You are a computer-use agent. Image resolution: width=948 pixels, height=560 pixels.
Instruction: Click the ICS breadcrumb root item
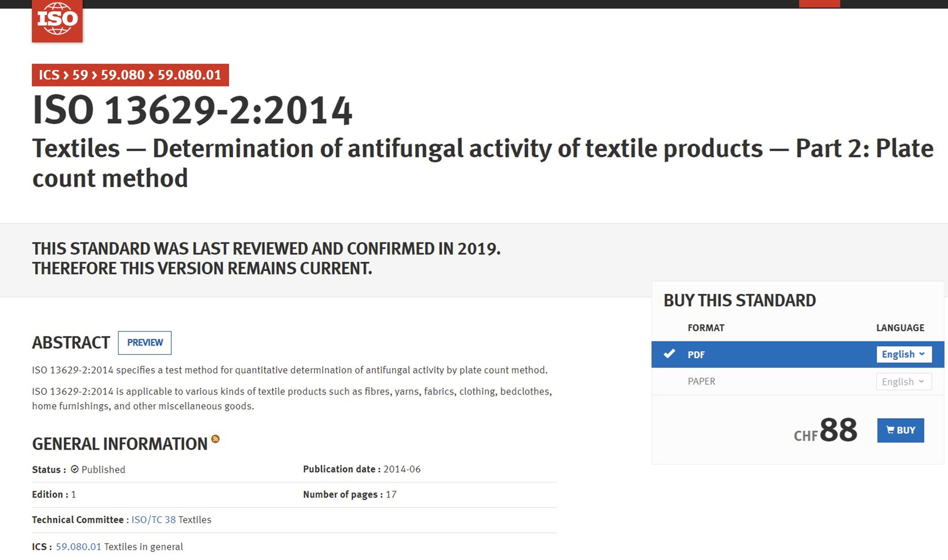(x=49, y=75)
